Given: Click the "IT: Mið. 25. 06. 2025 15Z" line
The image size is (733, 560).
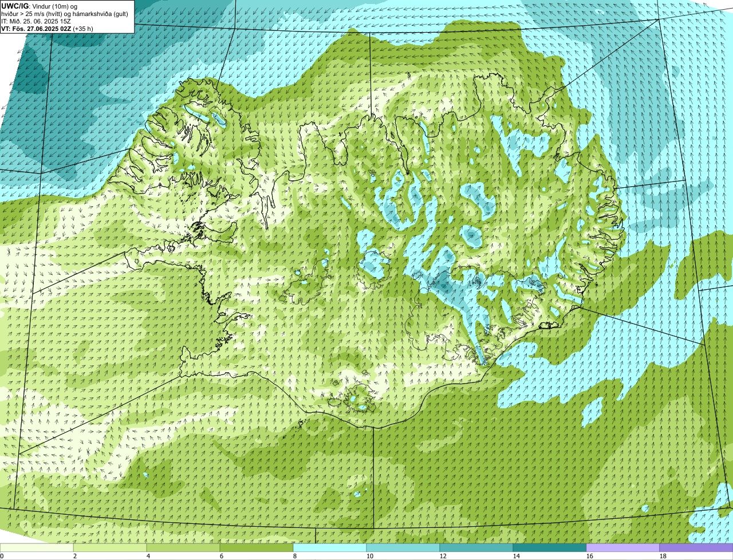Looking at the screenshot, I should pyautogui.click(x=36, y=21).
